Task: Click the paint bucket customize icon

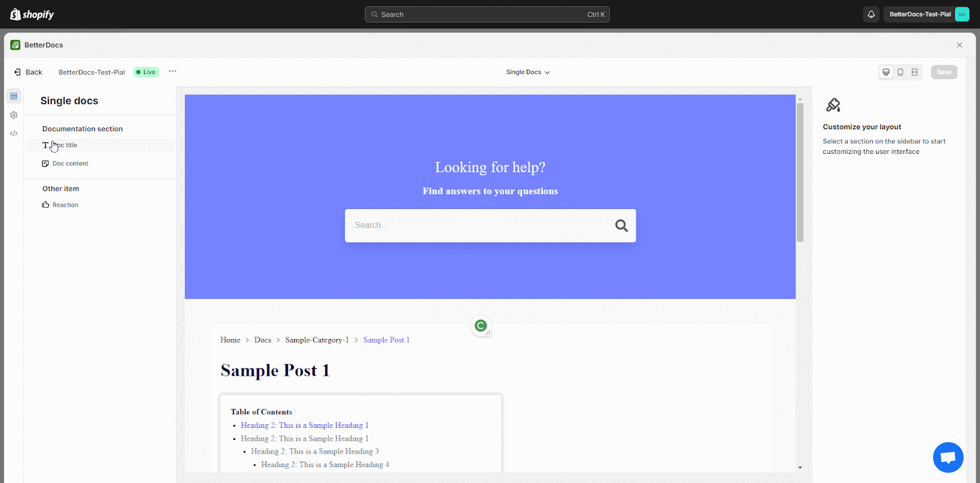Action: coord(833,105)
